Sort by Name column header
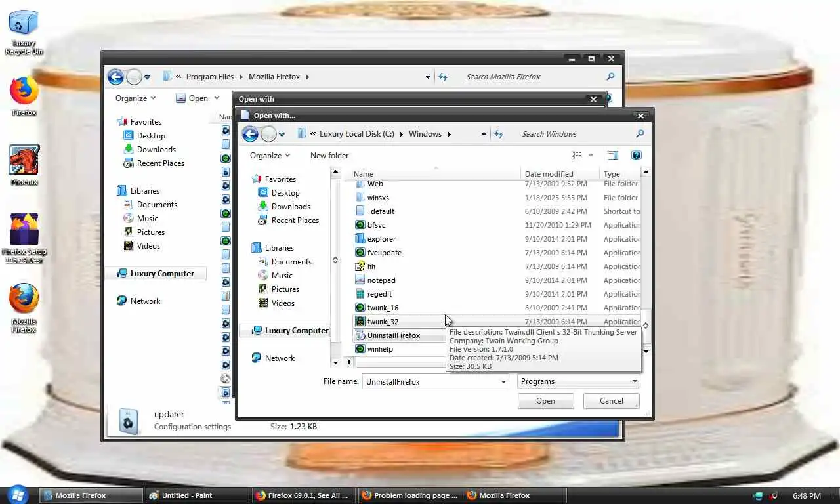This screenshot has width=840, height=504. (364, 174)
